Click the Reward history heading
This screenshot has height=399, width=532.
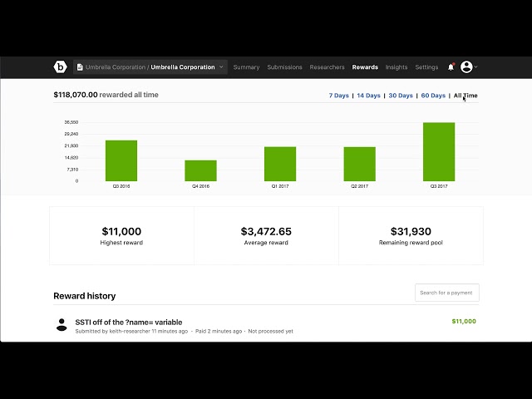tap(85, 296)
